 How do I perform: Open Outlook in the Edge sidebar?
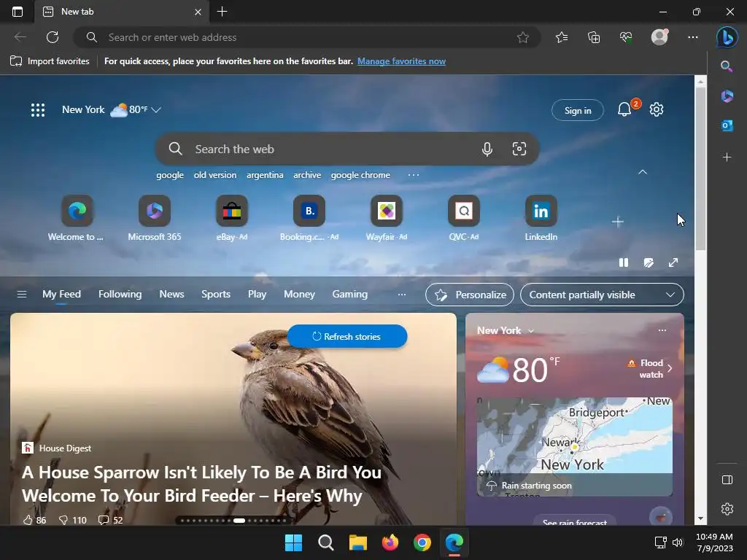[727, 126]
